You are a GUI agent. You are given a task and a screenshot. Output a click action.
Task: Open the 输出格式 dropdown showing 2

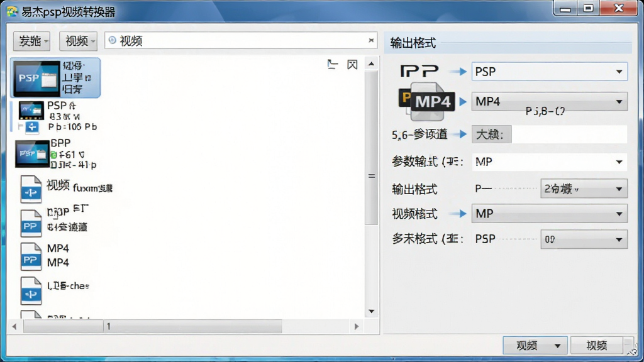[x=584, y=189]
